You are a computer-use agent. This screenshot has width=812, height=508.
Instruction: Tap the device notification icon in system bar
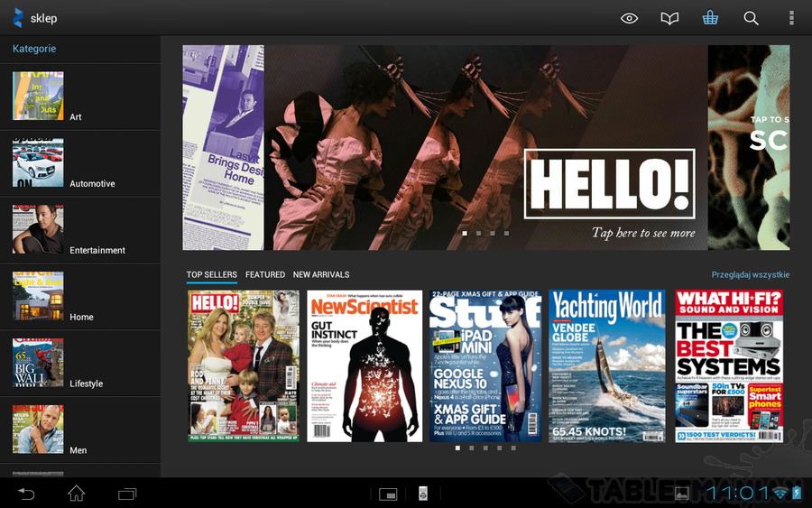(x=423, y=494)
